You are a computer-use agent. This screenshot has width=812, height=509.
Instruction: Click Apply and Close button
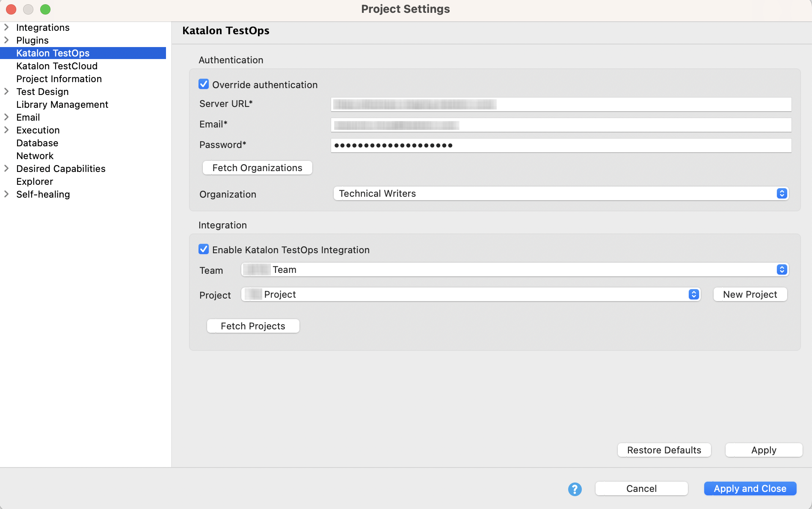(750, 488)
